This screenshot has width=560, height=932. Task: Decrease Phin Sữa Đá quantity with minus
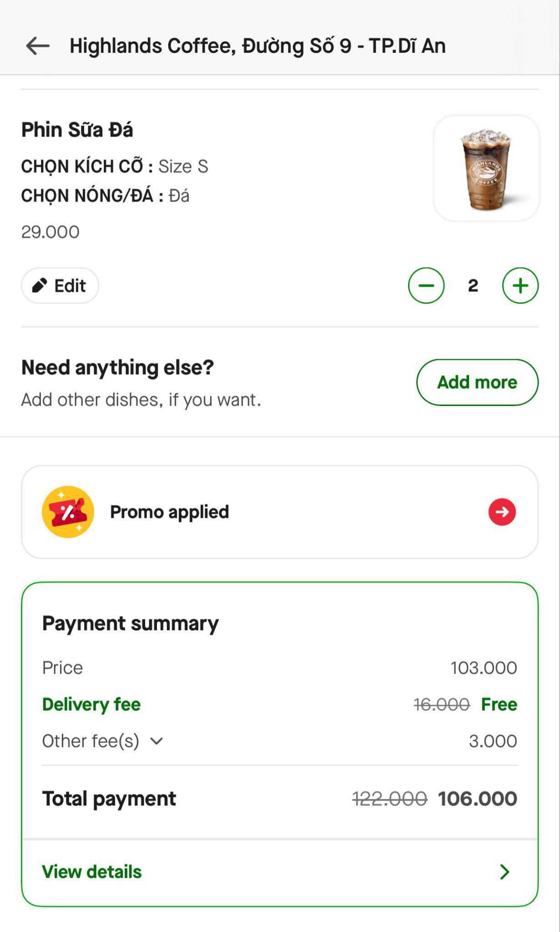[x=426, y=285]
